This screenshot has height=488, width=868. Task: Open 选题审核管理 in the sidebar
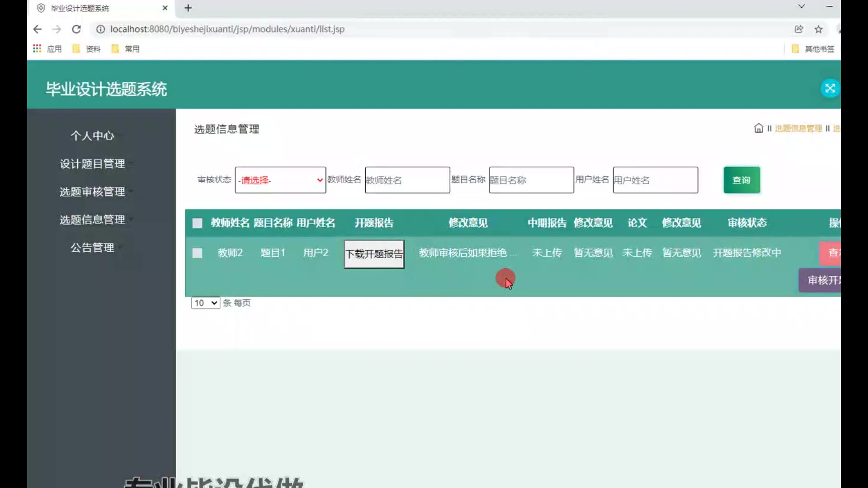[92, 192]
